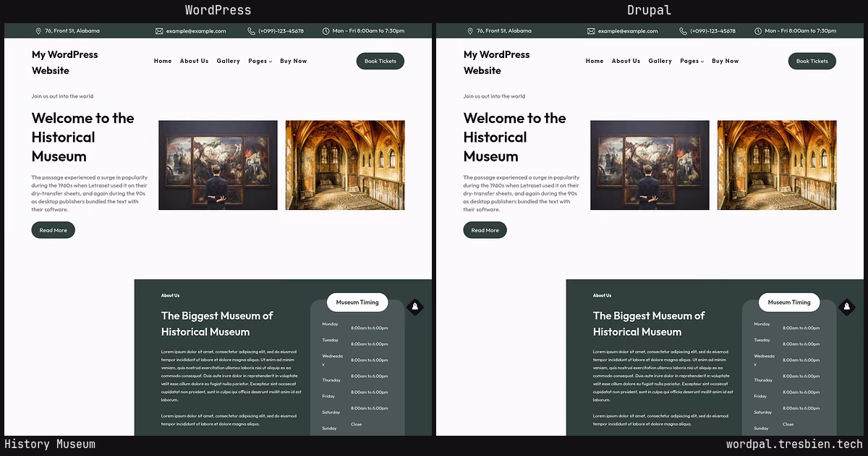This screenshot has height=456, width=868.
Task: Open Gallery in the Drupal navigation
Action: tap(660, 61)
